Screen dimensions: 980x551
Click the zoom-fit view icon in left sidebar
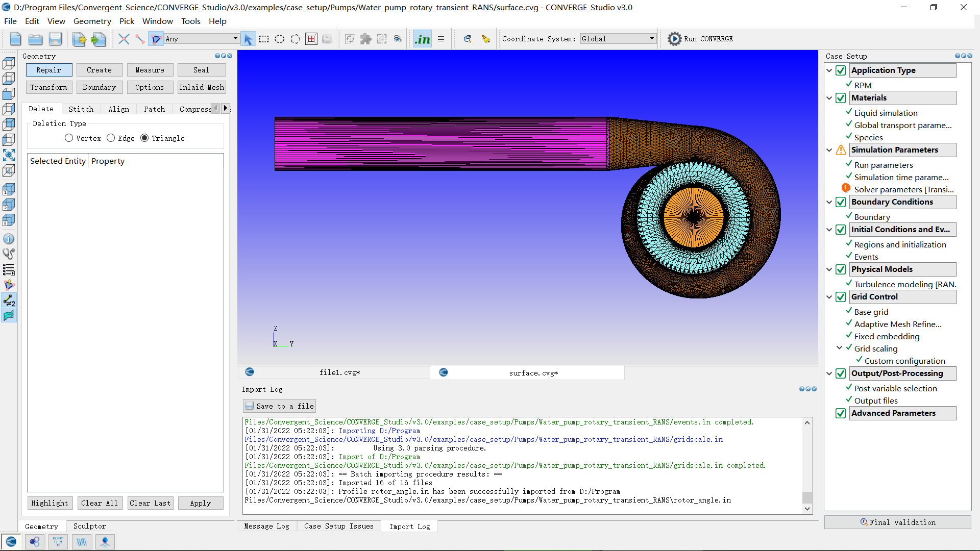tap(9, 155)
